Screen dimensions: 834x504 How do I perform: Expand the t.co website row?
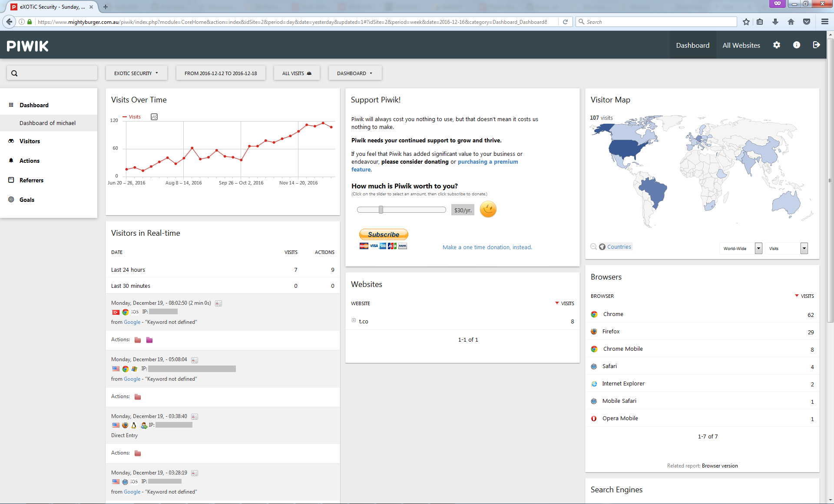[354, 321]
